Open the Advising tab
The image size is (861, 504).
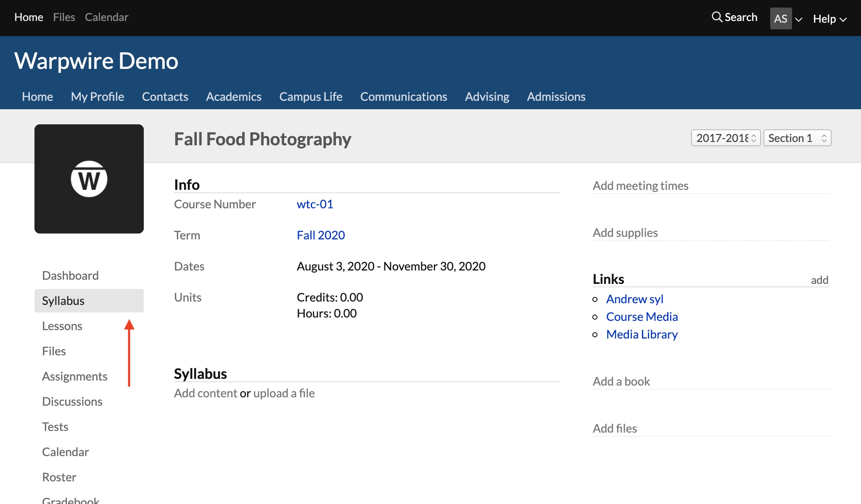[487, 97]
